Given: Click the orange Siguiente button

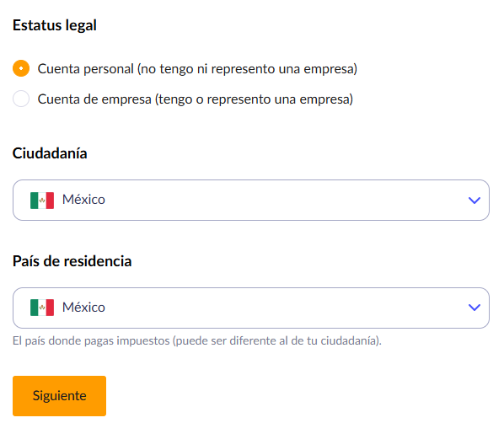Looking at the screenshot, I should [x=60, y=396].
